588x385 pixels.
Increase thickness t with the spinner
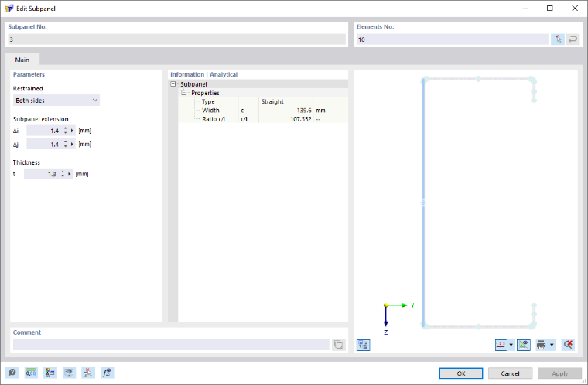[63, 172]
